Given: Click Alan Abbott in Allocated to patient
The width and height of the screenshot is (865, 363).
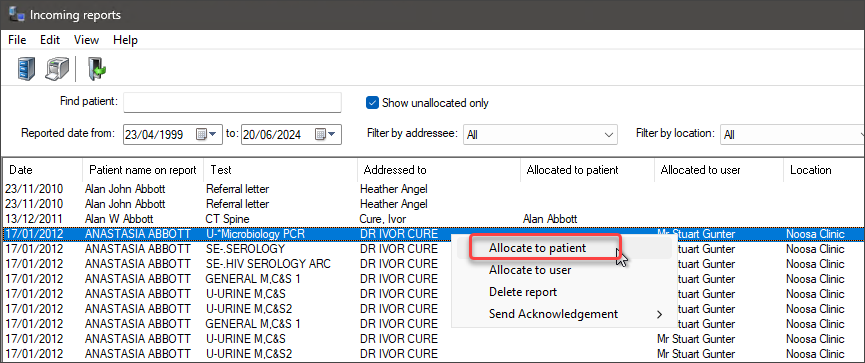Looking at the screenshot, I should (x=550, y=219).
